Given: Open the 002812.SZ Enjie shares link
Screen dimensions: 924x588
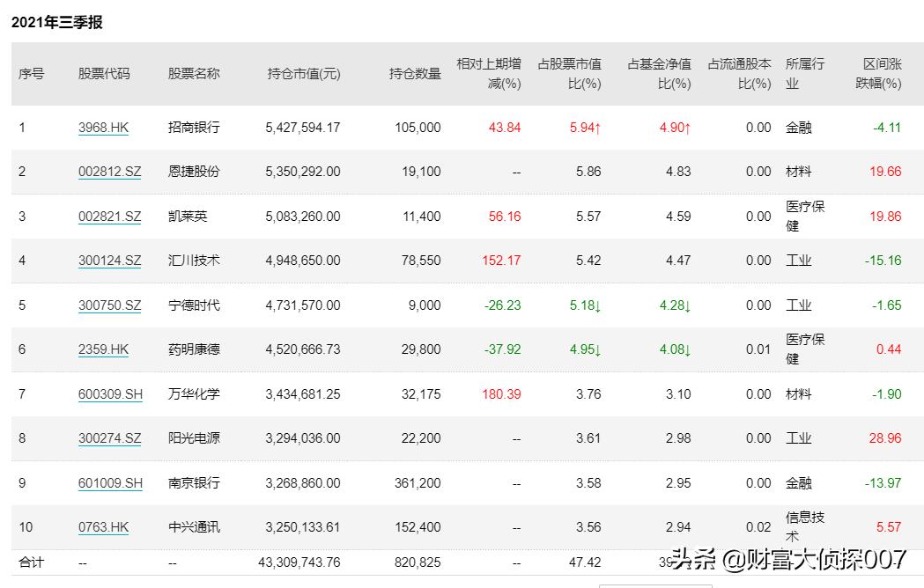Looking at the screenshot, I should tap(109, 171).
